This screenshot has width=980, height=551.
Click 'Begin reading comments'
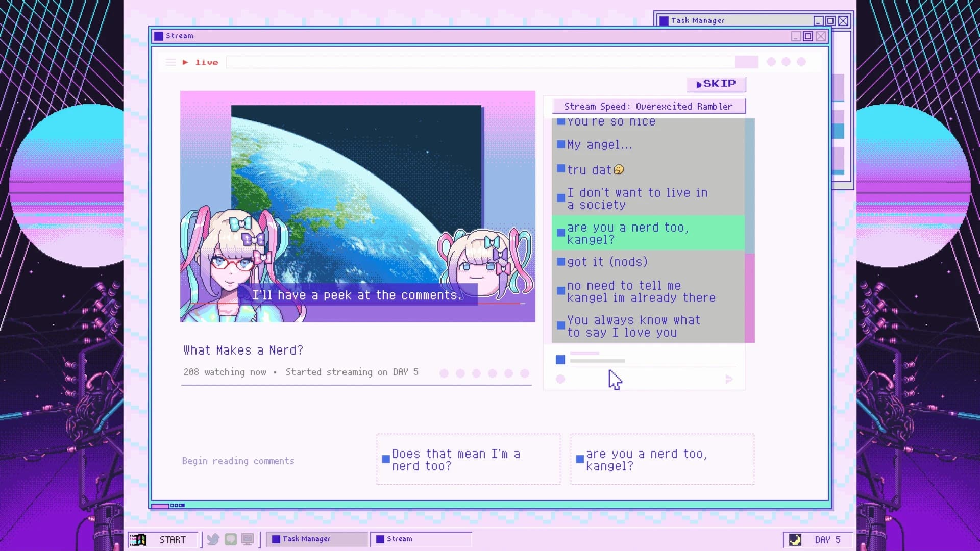pos(238,461)
